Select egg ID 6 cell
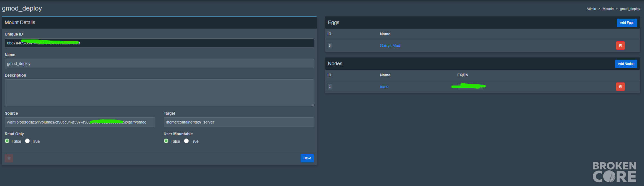The image size is (644, 186). tap(330, 46)
